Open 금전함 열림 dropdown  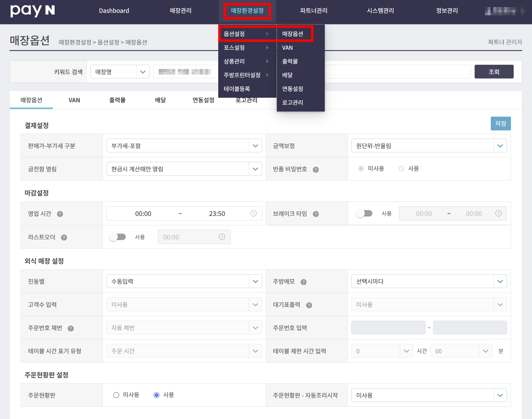pos(184,169)
